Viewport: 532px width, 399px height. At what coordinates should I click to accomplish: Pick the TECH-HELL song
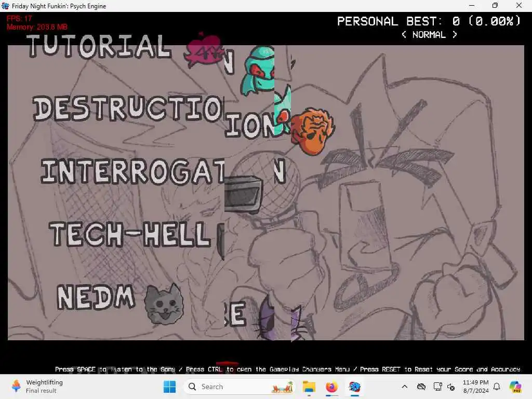coord(130,234)
